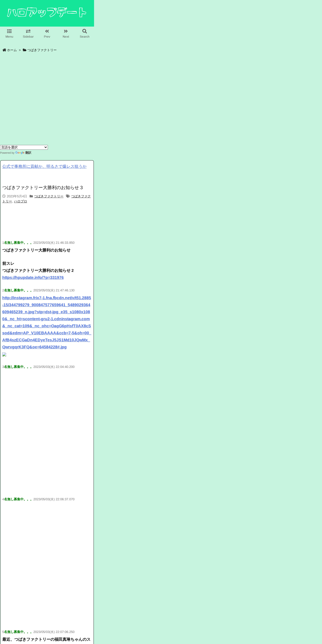Open Search magnifier icon
Image resolution: width=322 pixels, height=644 pixels.
[85, 31]
